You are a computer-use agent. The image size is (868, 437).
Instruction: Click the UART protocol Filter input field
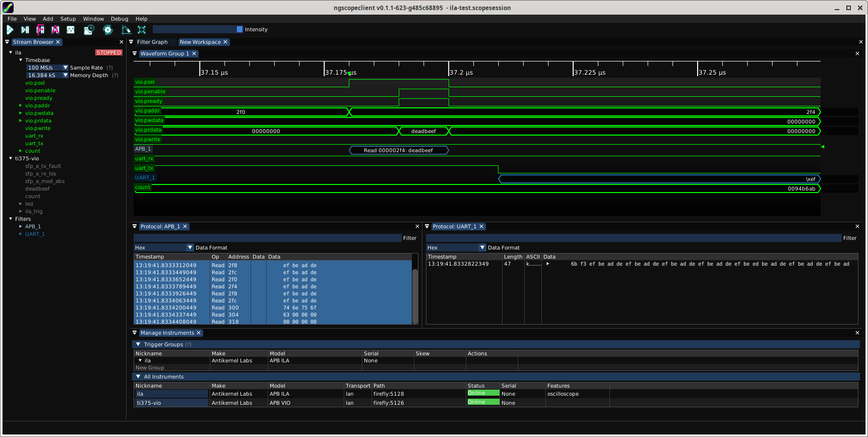[634, 238]
